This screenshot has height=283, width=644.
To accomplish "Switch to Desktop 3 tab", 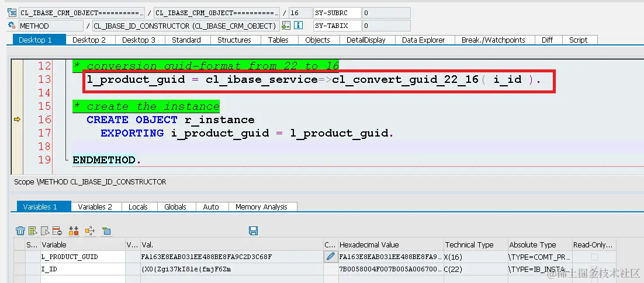I will click(139, 40).
